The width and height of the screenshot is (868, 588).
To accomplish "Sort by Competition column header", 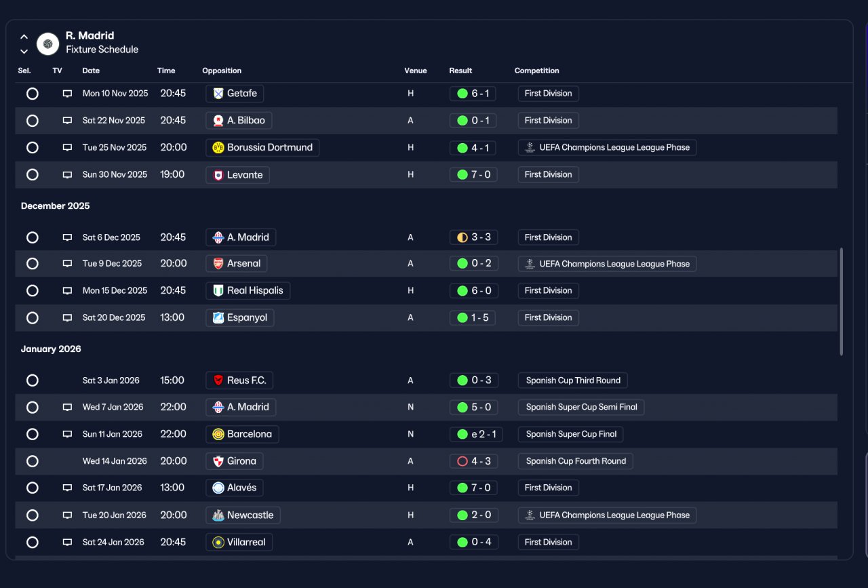I will tap(536, 71).
